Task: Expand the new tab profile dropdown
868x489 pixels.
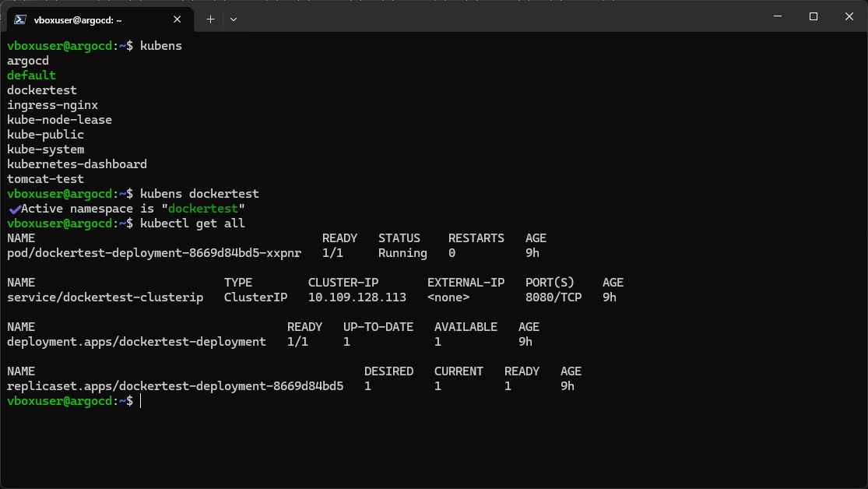Action: coord(234,19)
